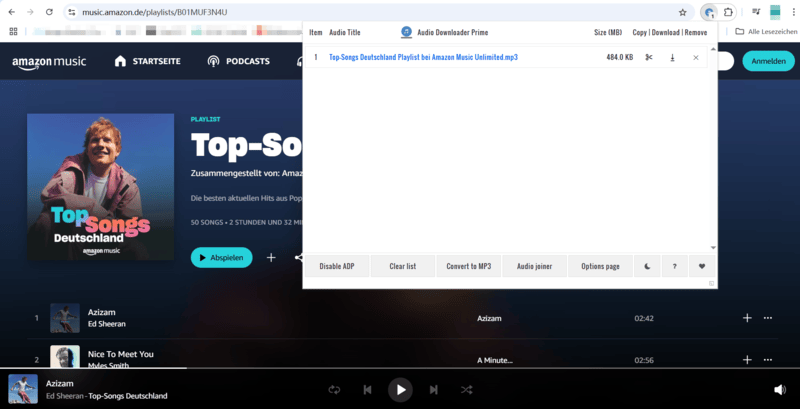Add the playlist with the plus icon beside Abspielen
This screenshot has height=409, width=800.
tap(271, 258)
